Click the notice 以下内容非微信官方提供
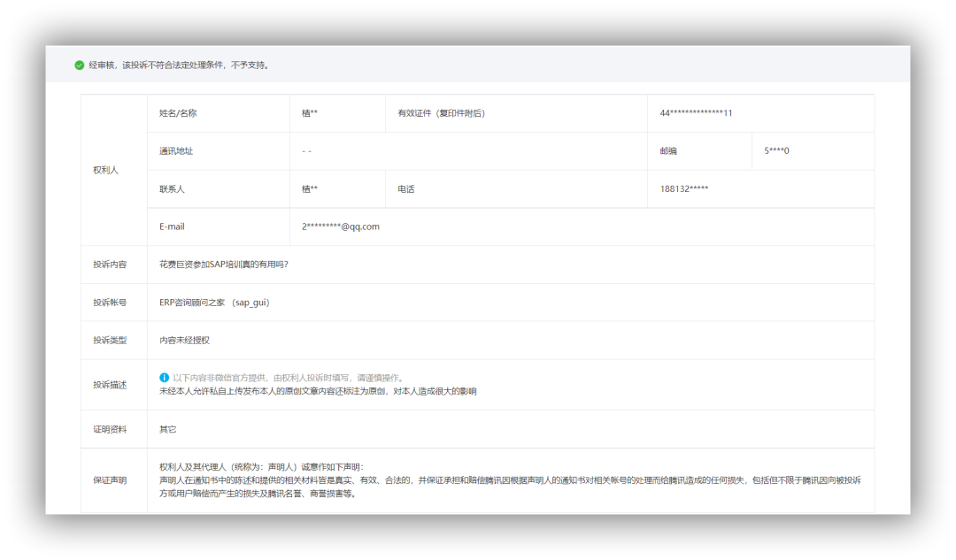This screenshot has width=956, height=560. 289,378
